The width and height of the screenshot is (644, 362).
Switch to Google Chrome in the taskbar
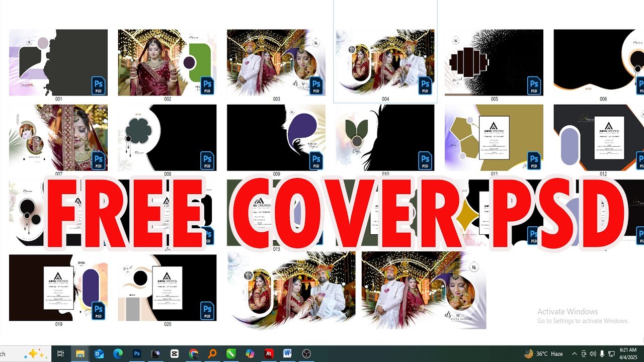194,354
